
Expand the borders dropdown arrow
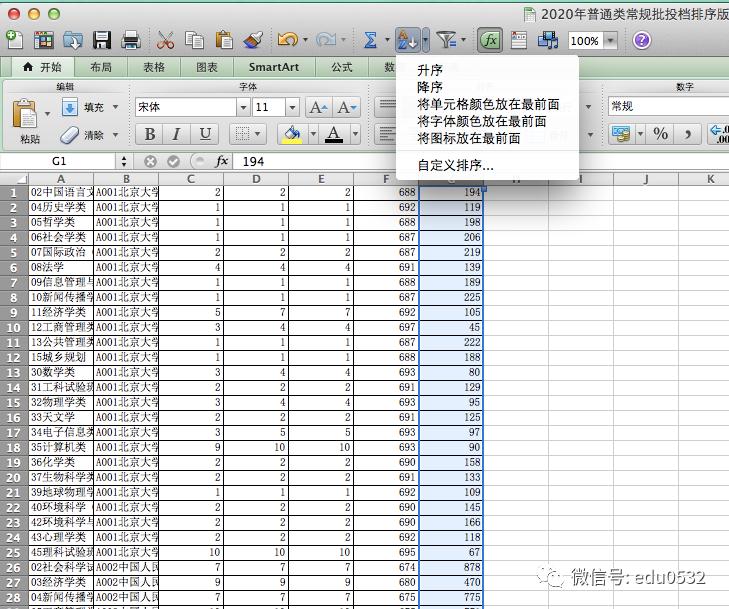pos(257,135)
